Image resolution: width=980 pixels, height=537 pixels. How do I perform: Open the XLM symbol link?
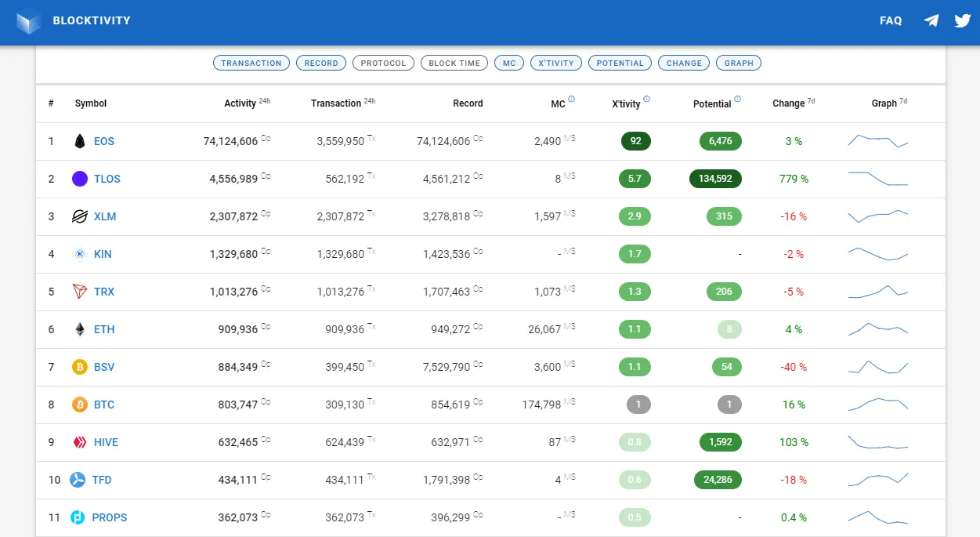click(x=105, y=216)
